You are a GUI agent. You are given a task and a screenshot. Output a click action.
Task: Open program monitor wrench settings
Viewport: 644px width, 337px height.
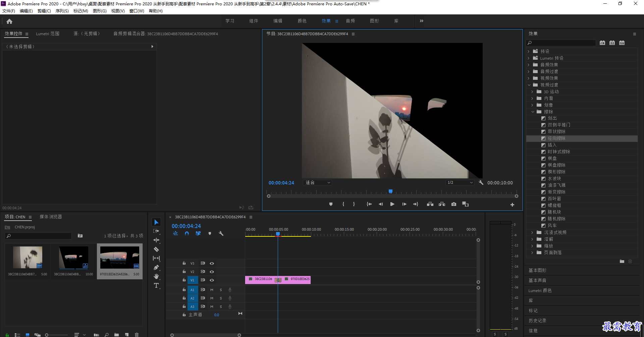(481, 182)
